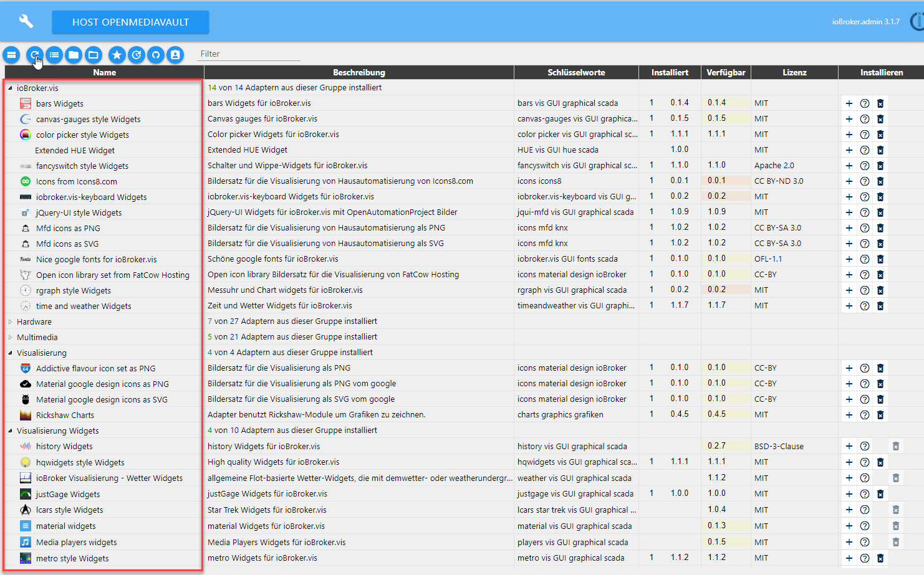Open the HOST OPENMEDIAVAULT button
This screenshot has height=575, width=924.
coord(130,22)
